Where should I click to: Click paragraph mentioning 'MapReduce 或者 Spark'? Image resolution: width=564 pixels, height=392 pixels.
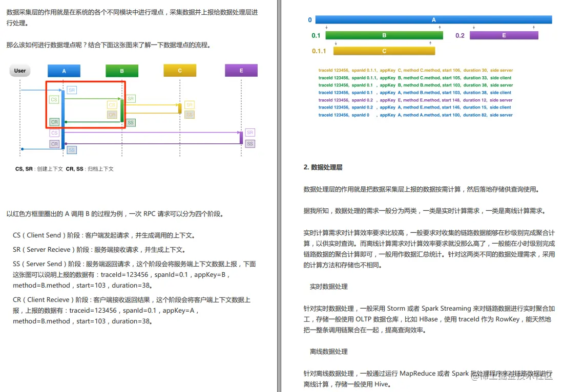pyautogui.click(x=428, y=379)
